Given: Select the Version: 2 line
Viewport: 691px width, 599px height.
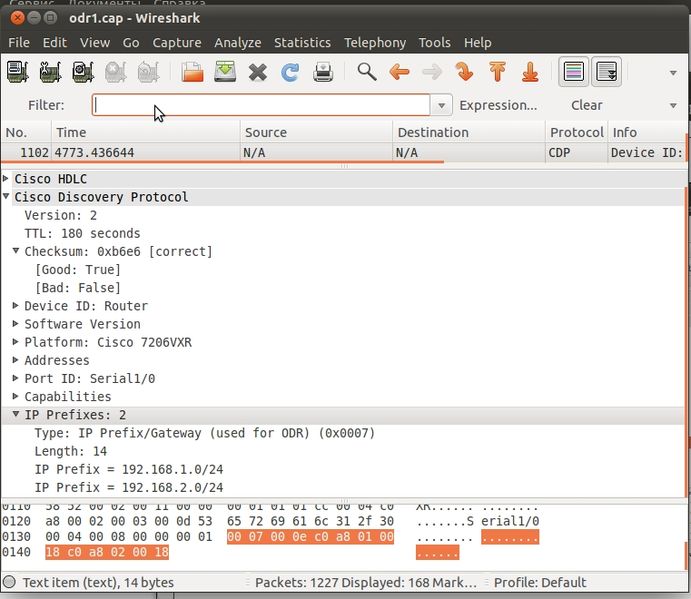Looking at the screenshot, I should click(x=61, y=215).
